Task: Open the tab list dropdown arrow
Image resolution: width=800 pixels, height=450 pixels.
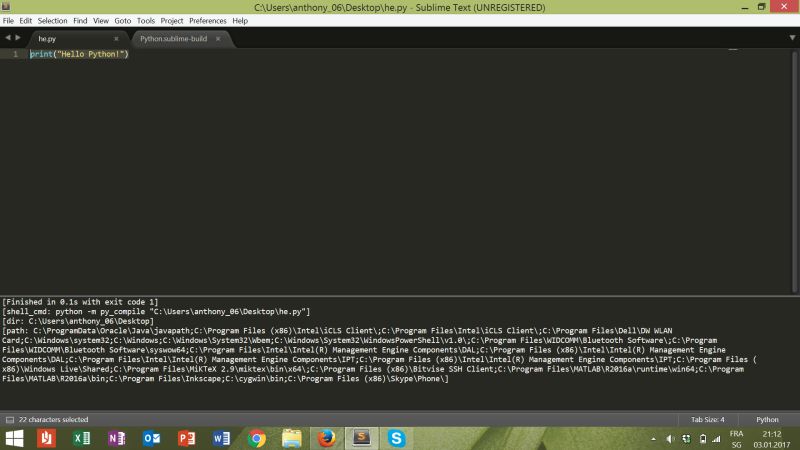Action: 792,38
